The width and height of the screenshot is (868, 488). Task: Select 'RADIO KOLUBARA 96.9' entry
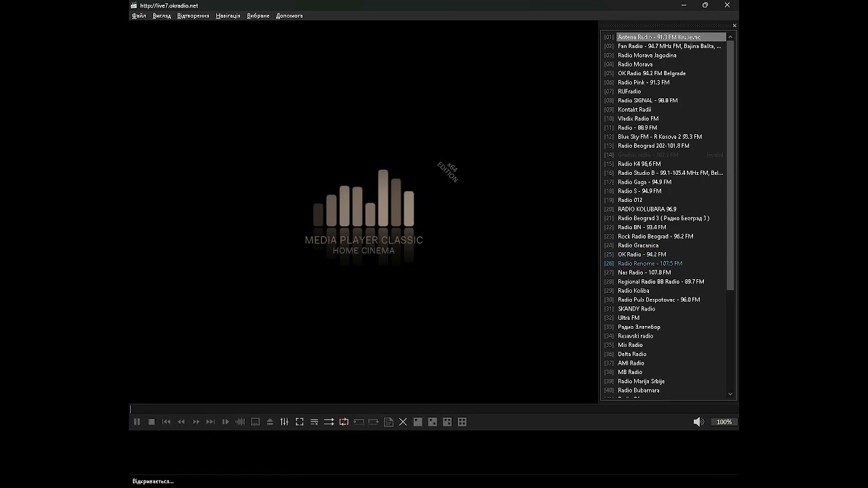click(x=664, y=209)
